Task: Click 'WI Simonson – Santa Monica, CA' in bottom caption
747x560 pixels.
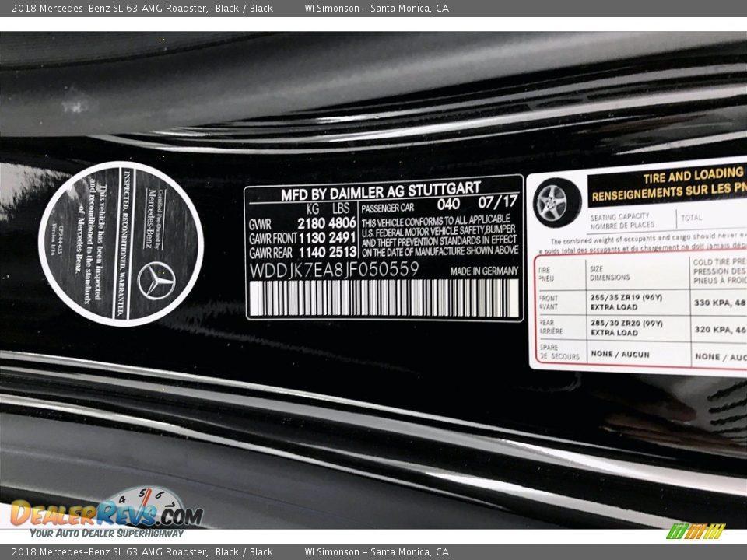Action: [x=377, y=552]
